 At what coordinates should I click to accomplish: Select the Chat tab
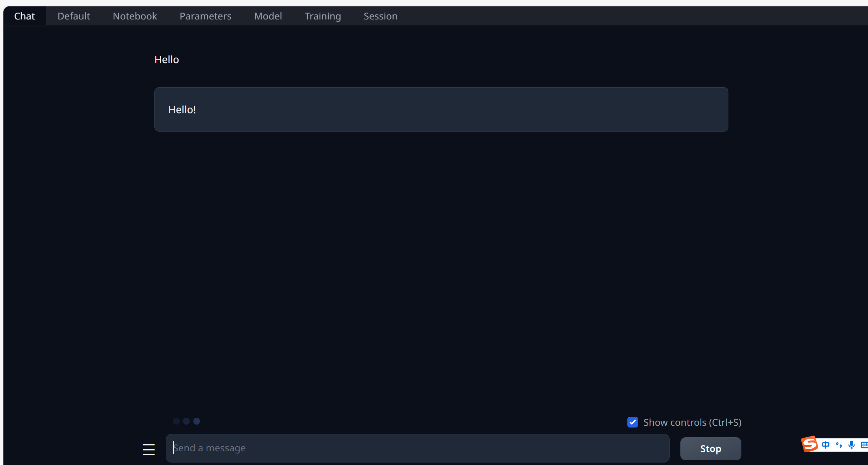[24, 16]
